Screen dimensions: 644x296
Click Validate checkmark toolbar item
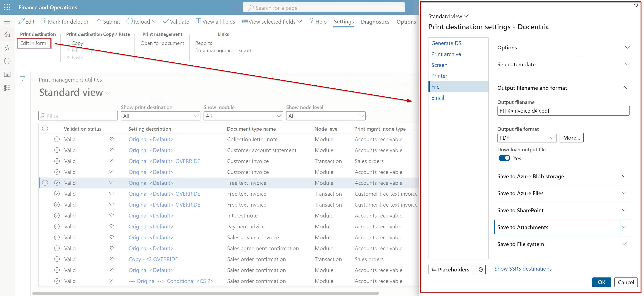click(176, 21)
